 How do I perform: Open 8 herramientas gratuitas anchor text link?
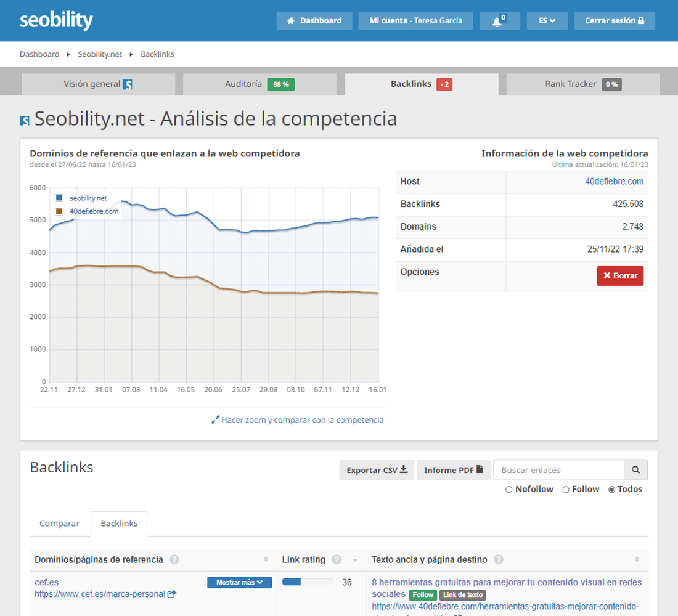tap(507, 588)
